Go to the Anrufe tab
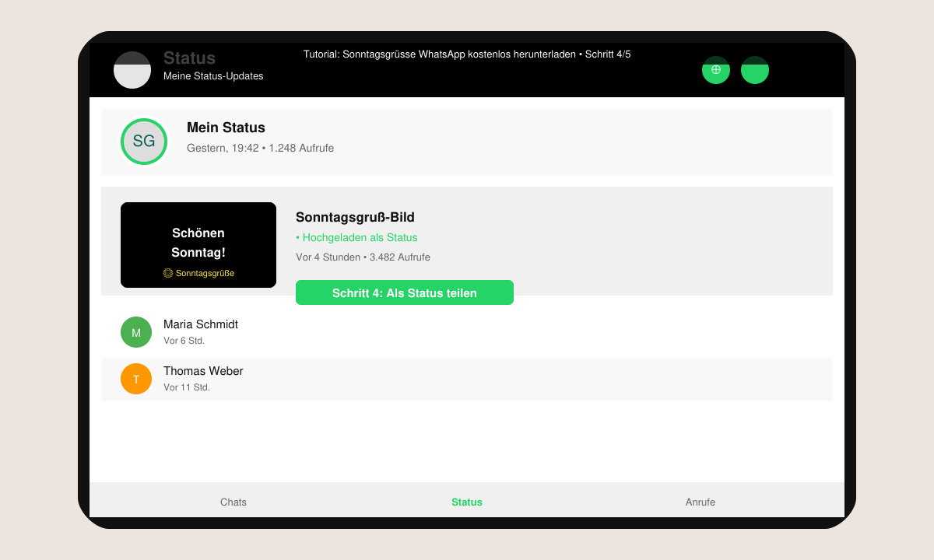The width and height of the screenshot is (934, 560). (x=700, y=502)
